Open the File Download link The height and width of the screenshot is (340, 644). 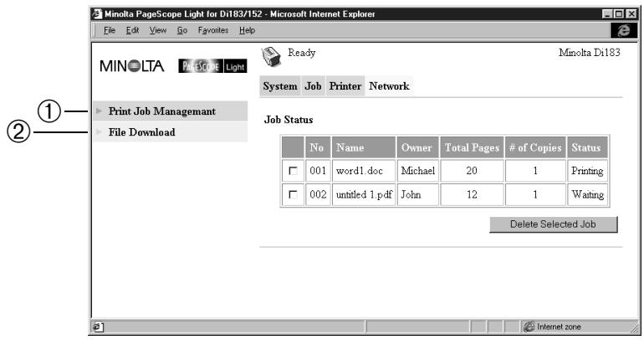click(141, 132)
